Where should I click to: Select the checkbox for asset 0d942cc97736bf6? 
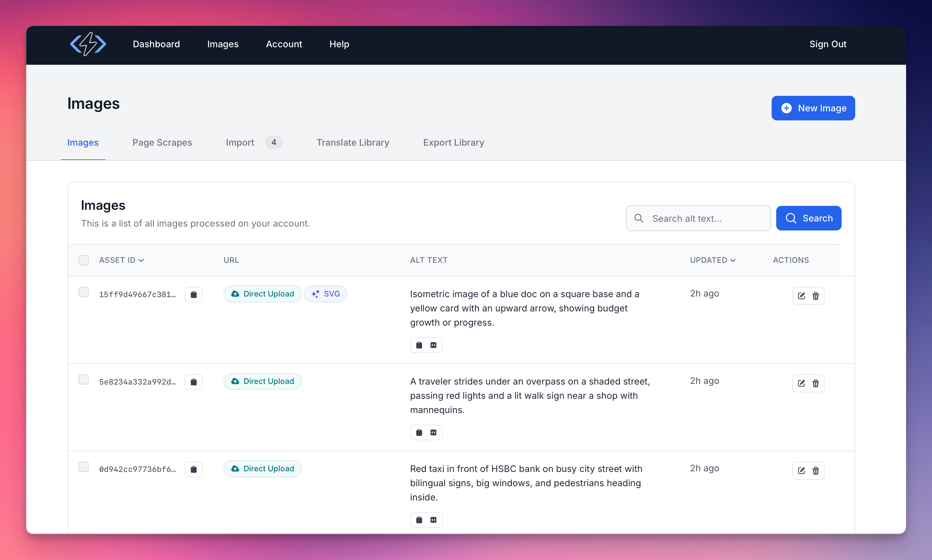84,467
